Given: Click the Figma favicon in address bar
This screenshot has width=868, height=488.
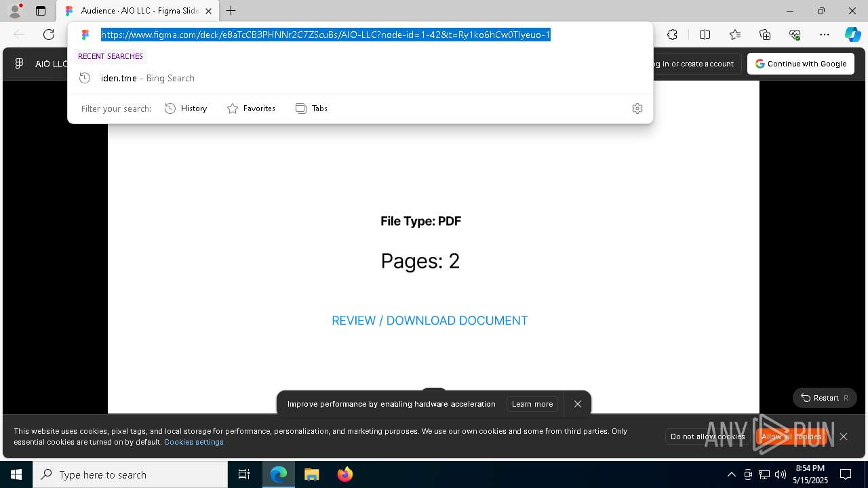Looking at the screenshot, I should click(x=85, y=35).
